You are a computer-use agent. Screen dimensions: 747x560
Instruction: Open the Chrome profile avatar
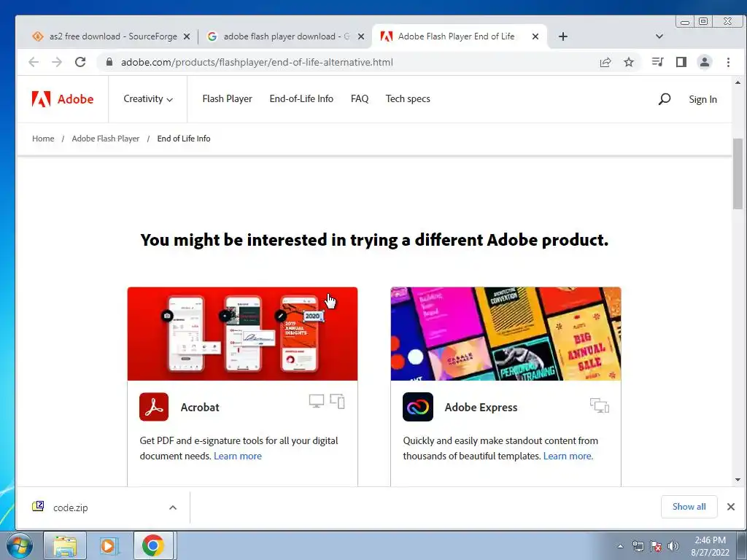(x=705, y=62)
